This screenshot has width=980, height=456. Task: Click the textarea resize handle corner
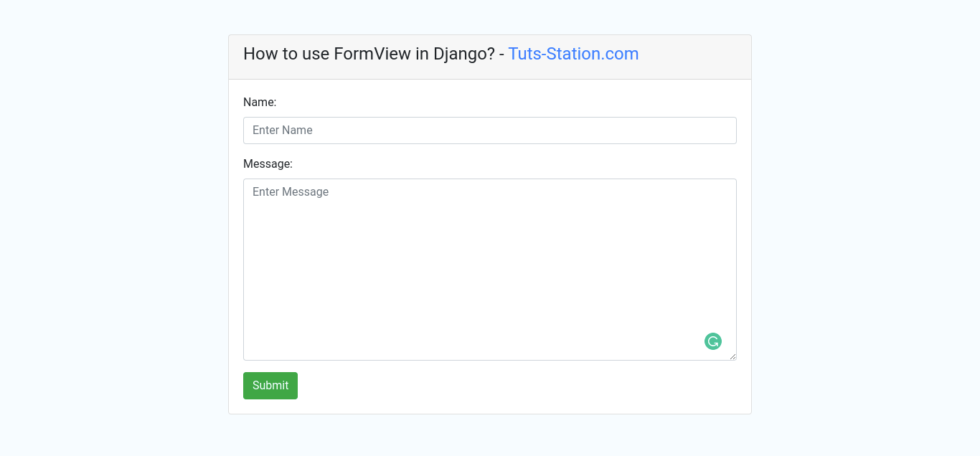tap(732, 356)
